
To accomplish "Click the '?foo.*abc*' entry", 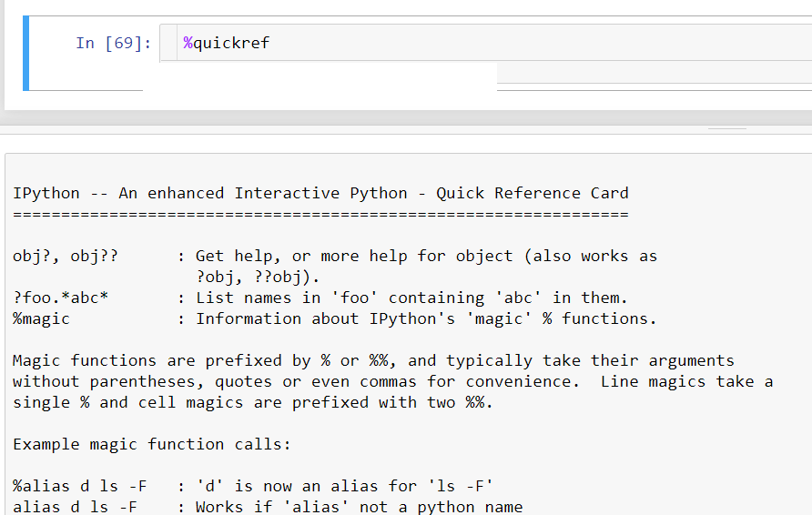I will coord(60,298).
